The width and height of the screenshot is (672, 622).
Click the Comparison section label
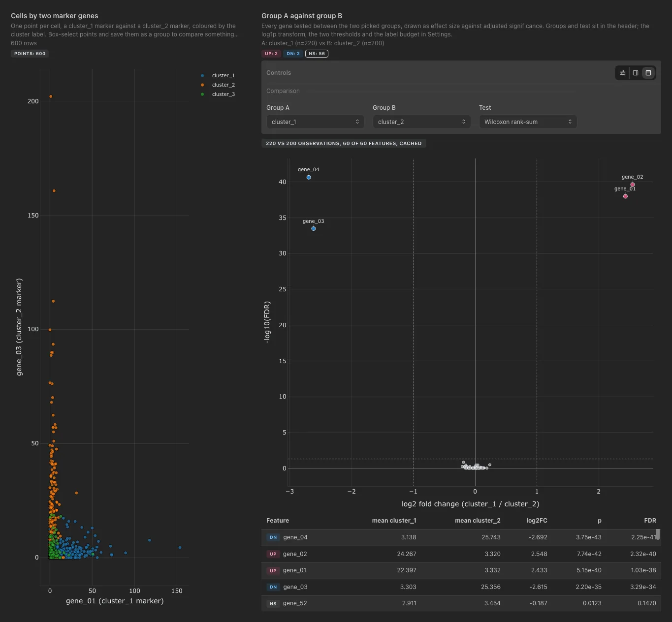[283, 91]
